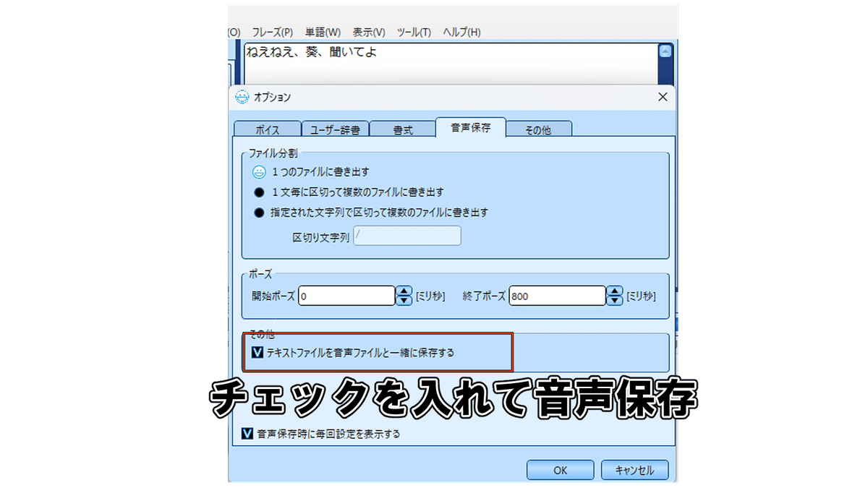Switch to the その他 tab

[x=539, y=128]
